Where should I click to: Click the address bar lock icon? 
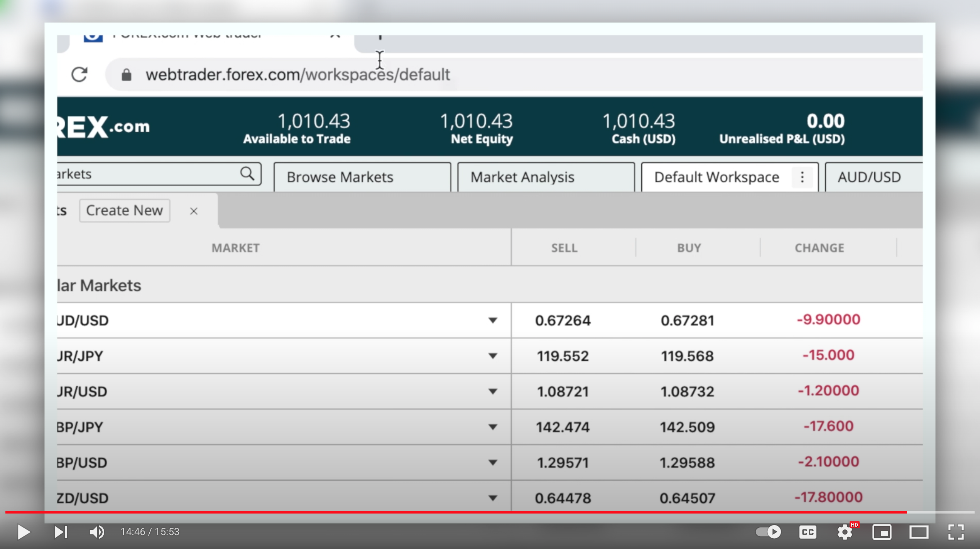pyautogui.click(x=127, y=75)
